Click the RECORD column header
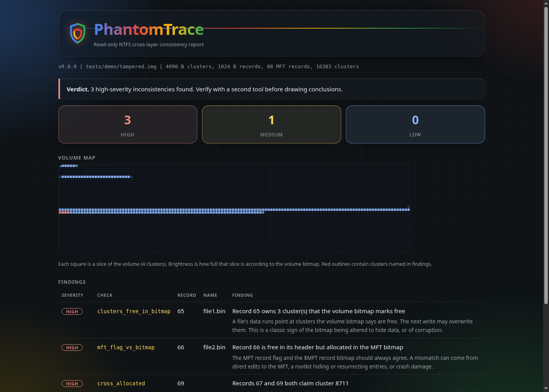This screenshot has width=549, height=392. pyautogui.click(x=187, y=295)
